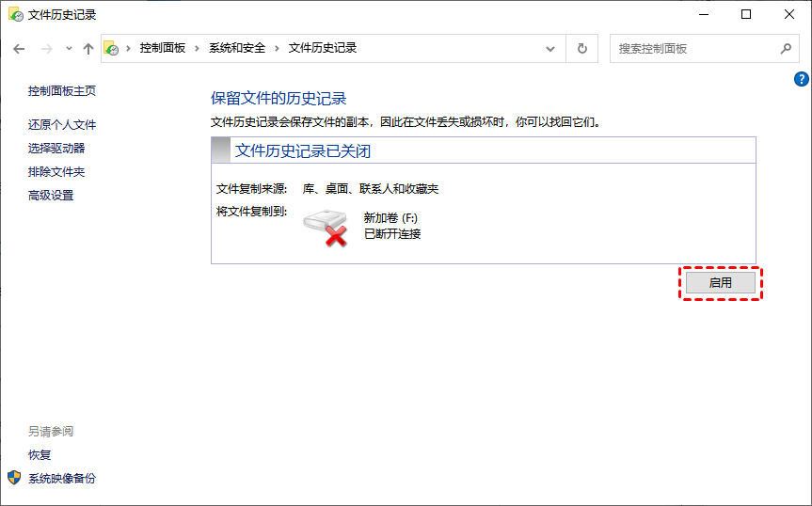This screenshot has width=812, height=506.
Task: Open help via the blue question mark
Action: [x=801, y=79]
